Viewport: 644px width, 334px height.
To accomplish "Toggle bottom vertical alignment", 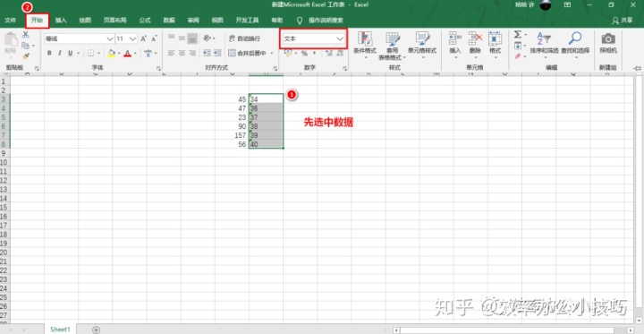I will pos(192,39).
